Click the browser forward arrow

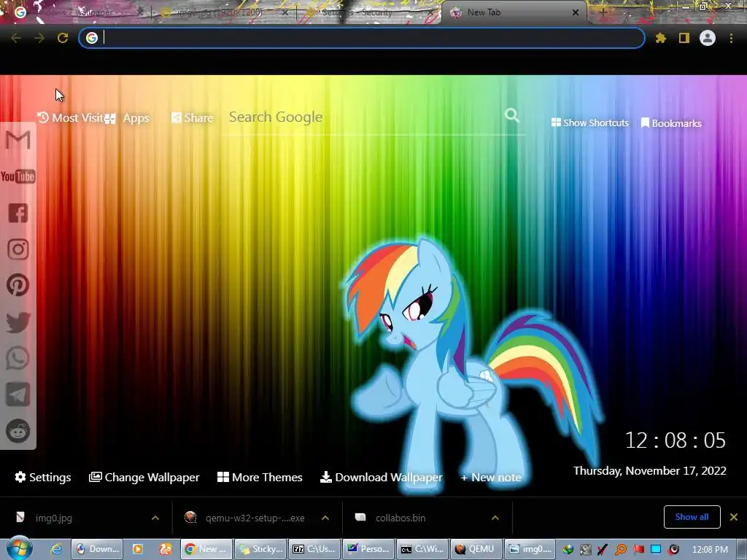tap(39, 38)
